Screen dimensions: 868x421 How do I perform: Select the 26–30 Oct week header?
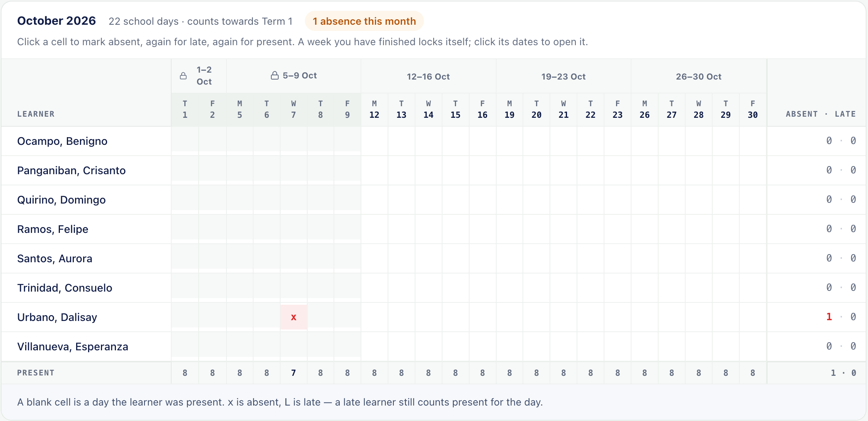(699, 76)
